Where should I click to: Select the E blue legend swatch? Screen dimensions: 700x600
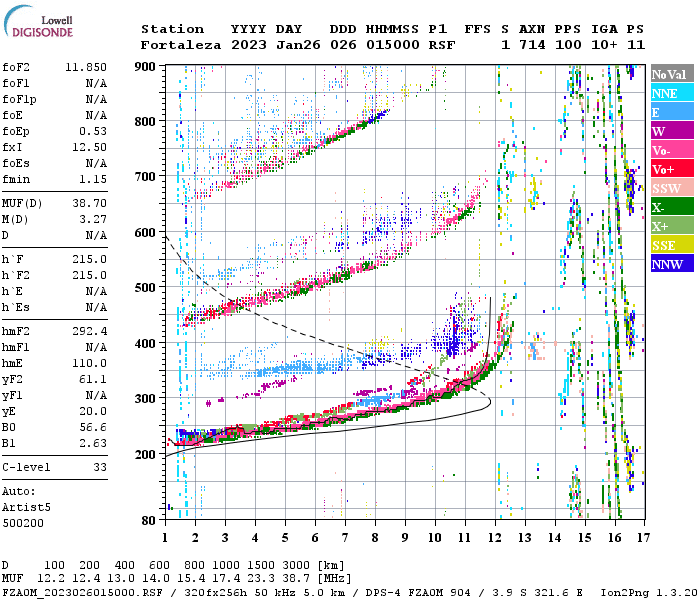point(672,112)
